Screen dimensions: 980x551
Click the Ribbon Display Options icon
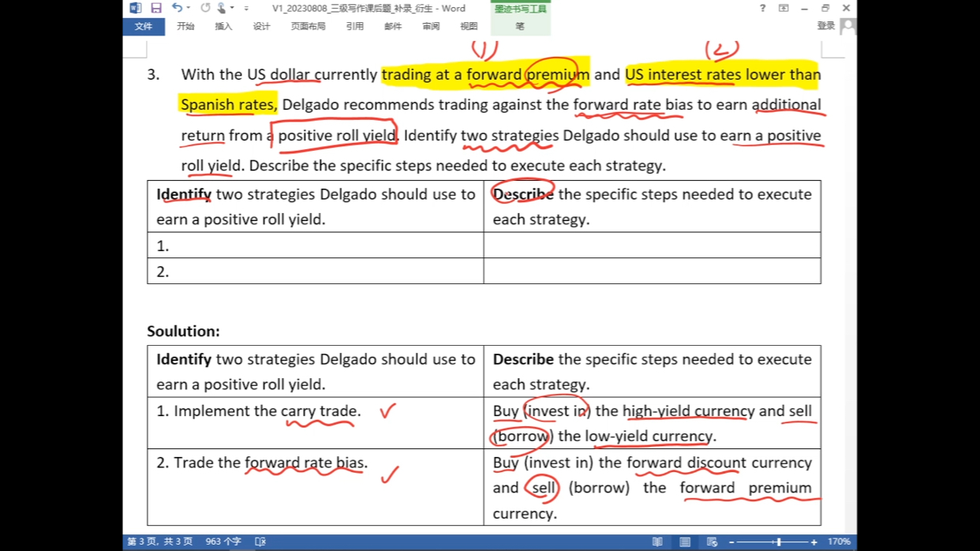coord(784,8)
